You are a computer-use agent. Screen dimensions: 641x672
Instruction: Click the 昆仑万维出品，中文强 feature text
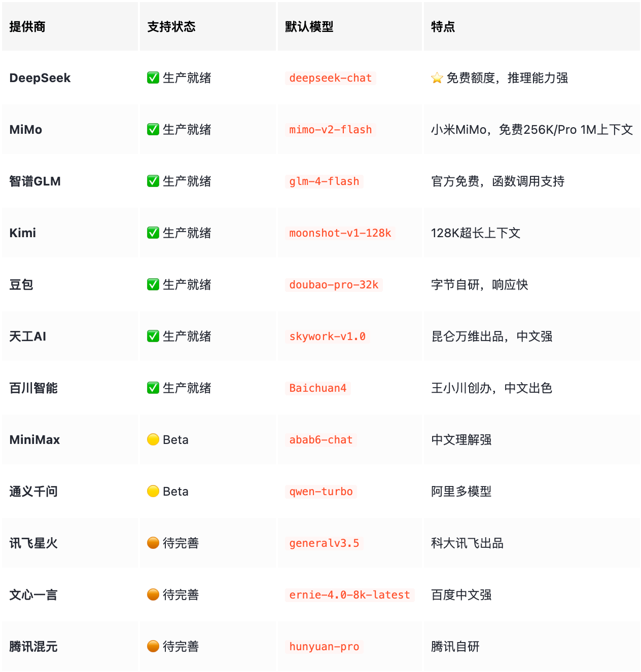click(492, 336)
